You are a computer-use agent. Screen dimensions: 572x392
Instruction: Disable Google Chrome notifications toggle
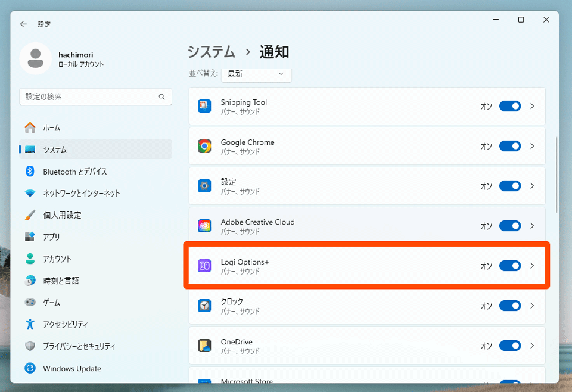pyautogui.click(x=510, y=146)
